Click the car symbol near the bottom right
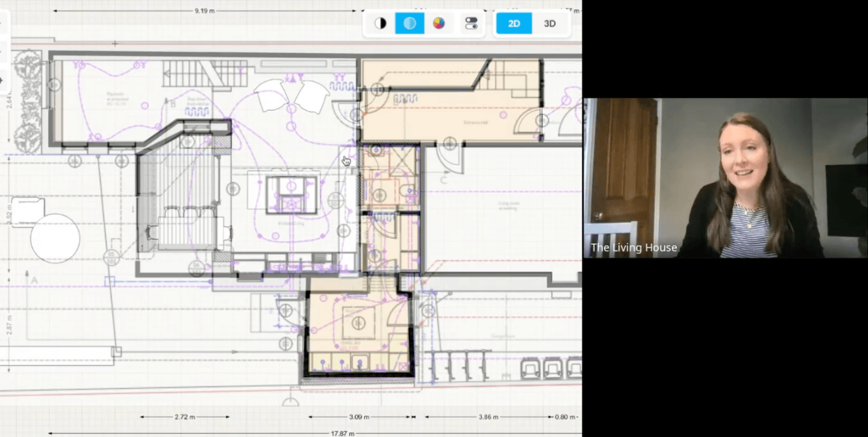Screen dimensions: 868x437 [x=532, y=370]
